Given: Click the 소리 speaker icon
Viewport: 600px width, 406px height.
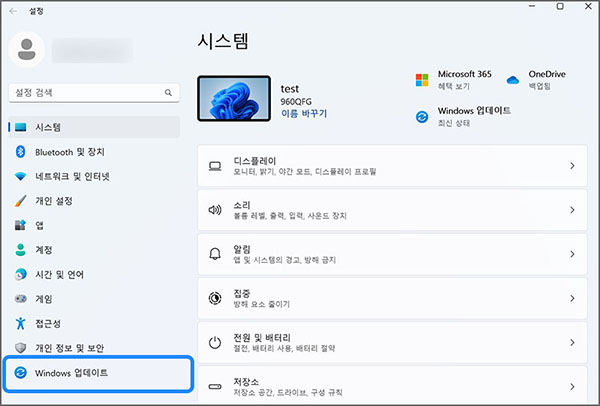Looking at the screenshot, I should point(215,210).
